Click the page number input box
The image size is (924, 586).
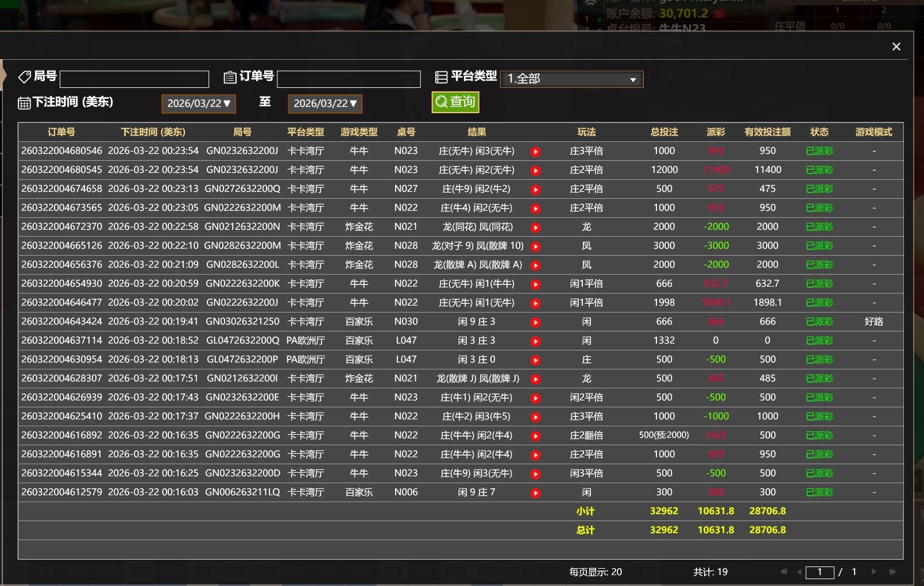[x=819, y=572]
